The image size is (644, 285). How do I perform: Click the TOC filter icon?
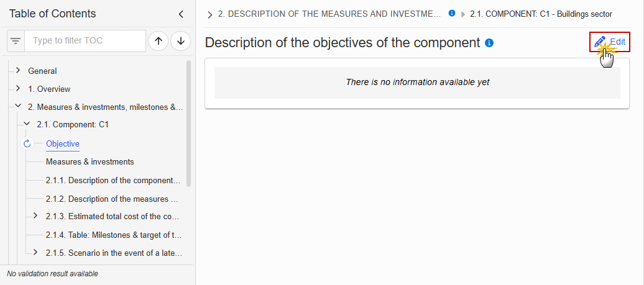coord(16,41)
